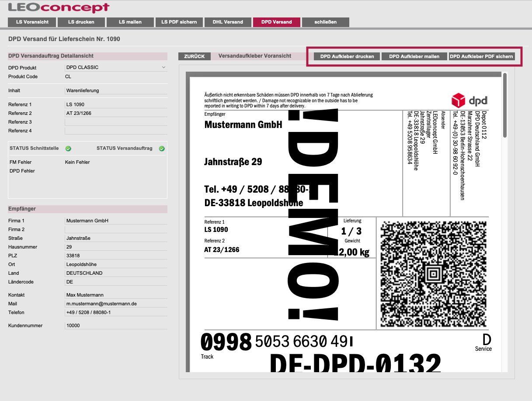Click the Service letter 'D' on the label
Viewport: 532px width, 401px height.
pyautogui.click(x=487, y=339)
